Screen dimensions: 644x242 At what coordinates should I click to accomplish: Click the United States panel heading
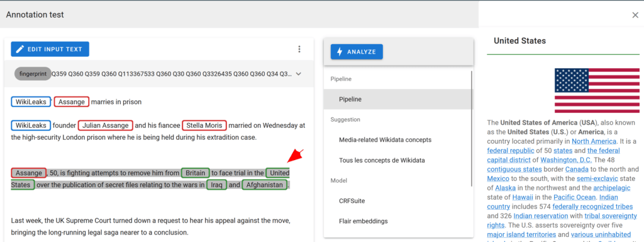519,41
